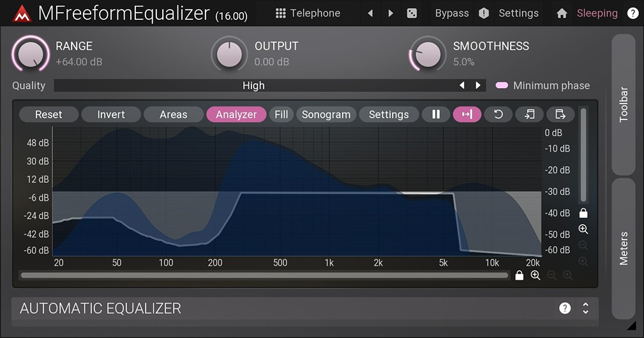The width and height of the screenshot is (644, 338).
Task: Click the copy-to-clipboard graph icon
Action: pyautogui.click(x=560, y=114)
